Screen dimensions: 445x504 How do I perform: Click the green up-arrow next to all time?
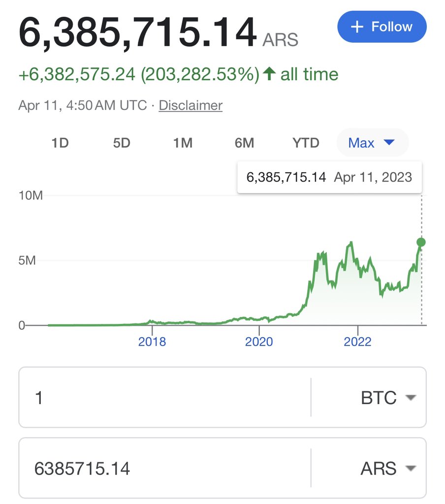click(269, 74)
